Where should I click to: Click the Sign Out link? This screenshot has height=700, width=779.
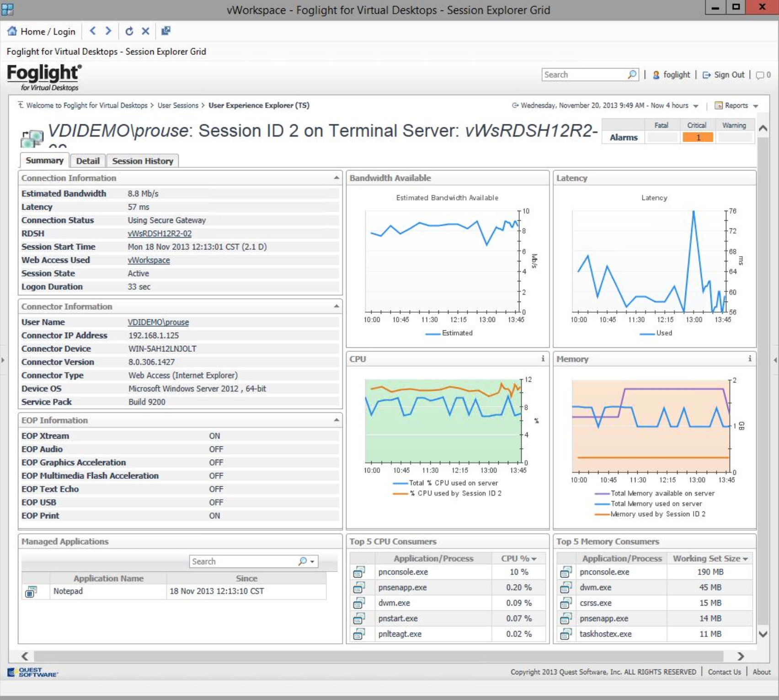point(724,74)
